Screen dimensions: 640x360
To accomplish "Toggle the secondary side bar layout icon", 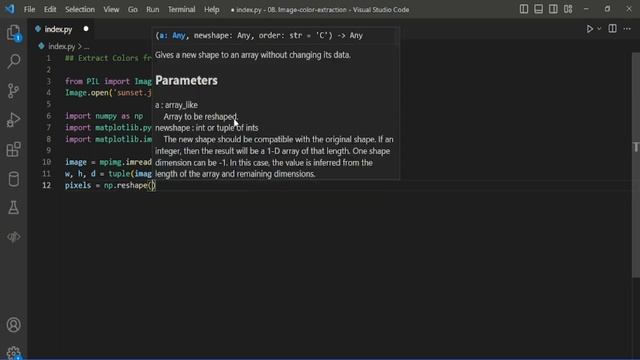I will [x=553, y=9].
